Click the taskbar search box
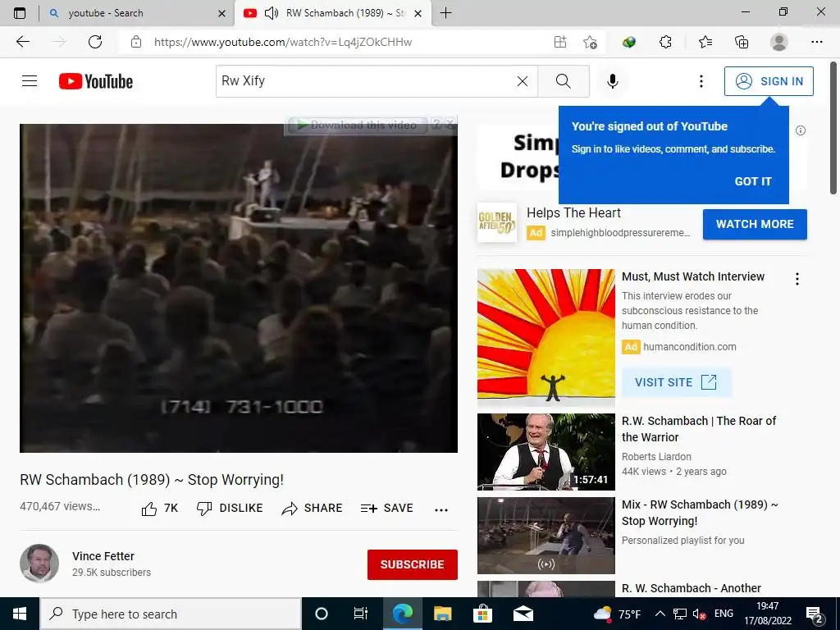The width and height of the screenshot is (840, 630). [171, 614]
